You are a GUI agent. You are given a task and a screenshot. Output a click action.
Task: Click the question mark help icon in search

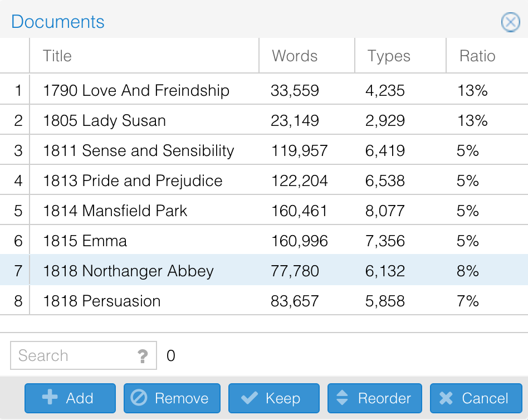[x=143, y=356]
